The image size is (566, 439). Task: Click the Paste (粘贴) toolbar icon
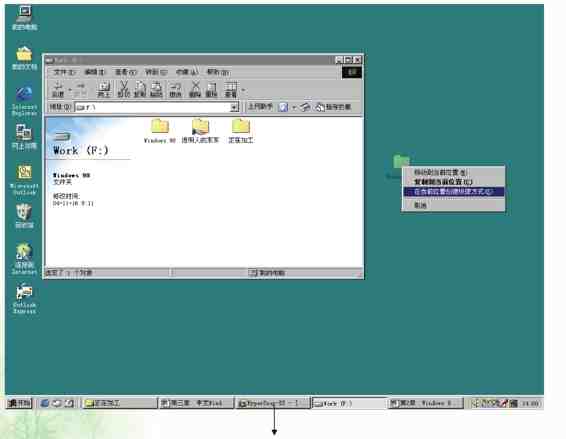pyautogui.click(x=156, y=89)
